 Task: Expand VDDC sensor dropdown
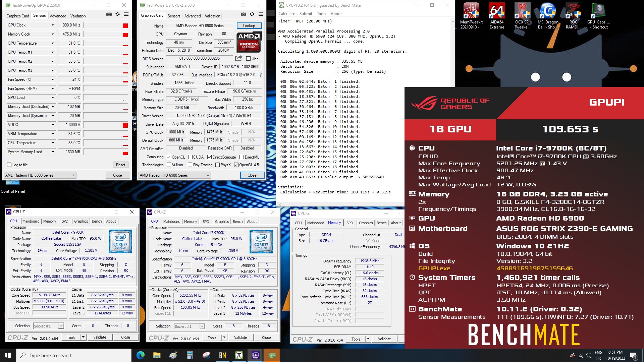click(x=53, y=125)
